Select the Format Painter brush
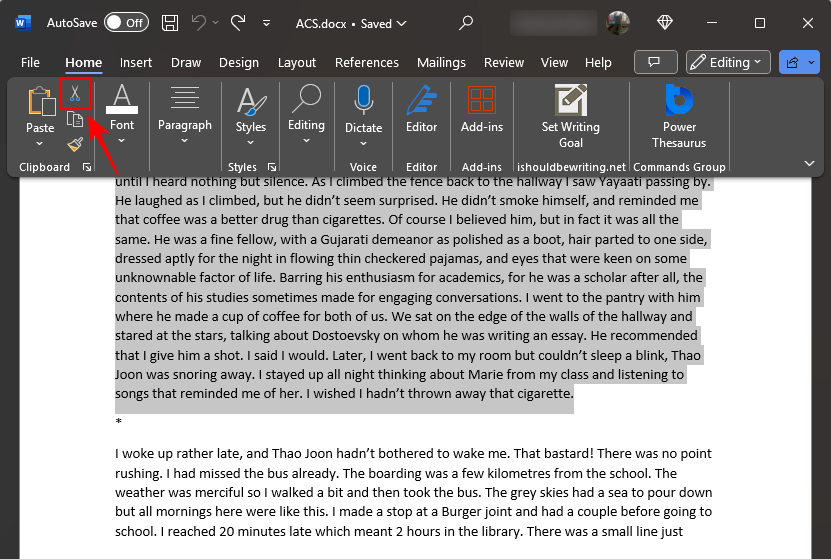This screenshot has height=559, width=831. pos(74,145)
